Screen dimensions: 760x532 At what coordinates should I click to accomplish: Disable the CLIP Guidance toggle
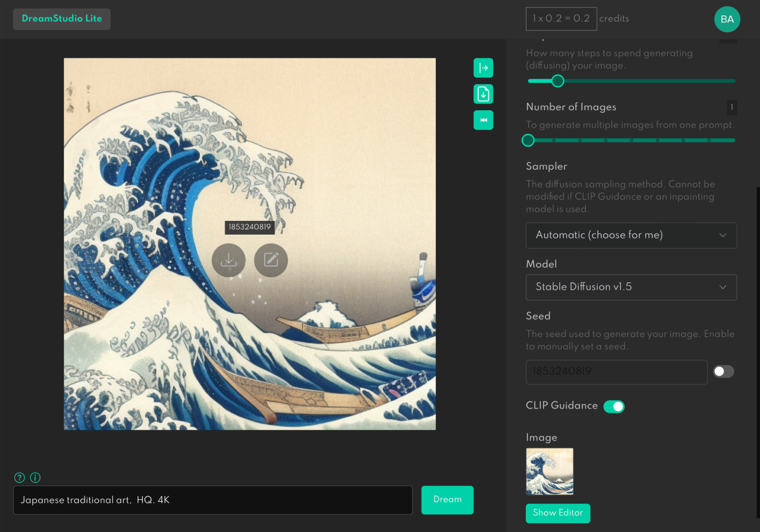(614, 406)
